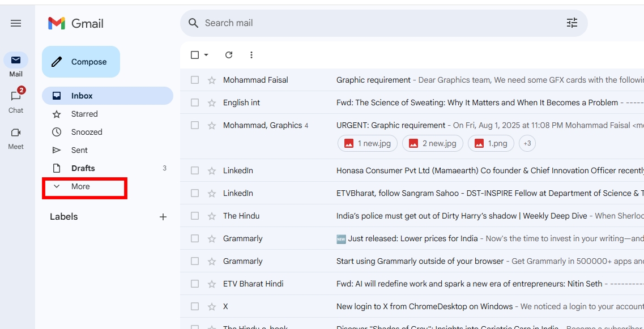Open the Sent folder link
The height and width of the screenshot is (329, 644).
(x=79, y=149)
